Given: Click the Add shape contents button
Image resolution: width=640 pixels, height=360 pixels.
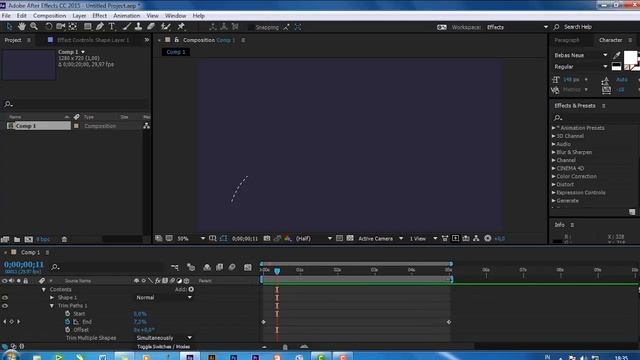Looking at the screenshot, I should tap(191, 289).
